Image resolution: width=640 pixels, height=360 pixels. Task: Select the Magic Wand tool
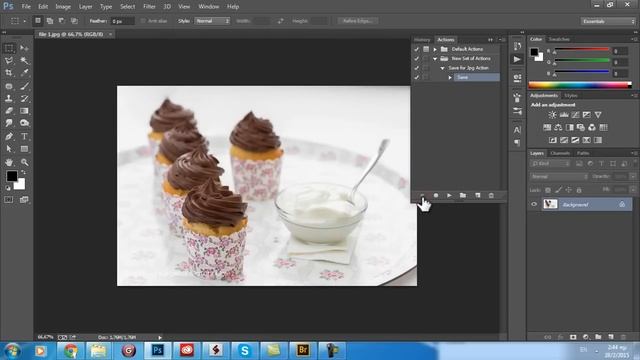24,61
